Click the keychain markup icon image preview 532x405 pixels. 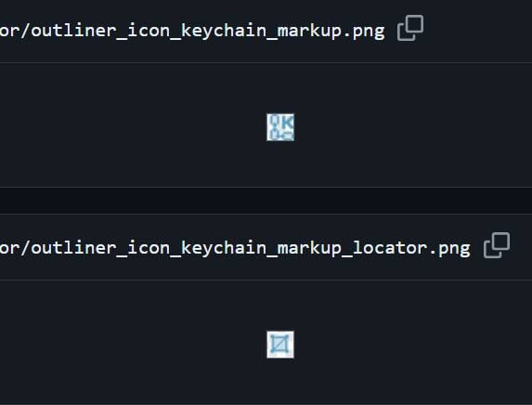click(280, 127)
